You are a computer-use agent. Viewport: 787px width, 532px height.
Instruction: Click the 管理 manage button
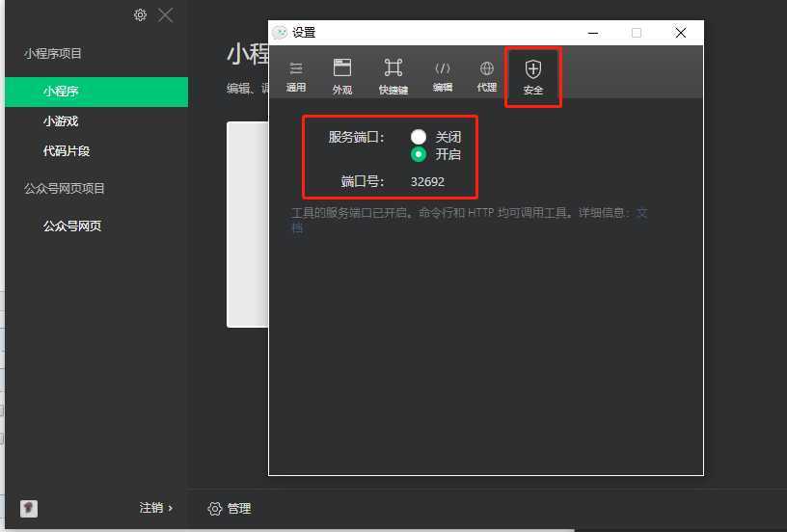point(239,509)
